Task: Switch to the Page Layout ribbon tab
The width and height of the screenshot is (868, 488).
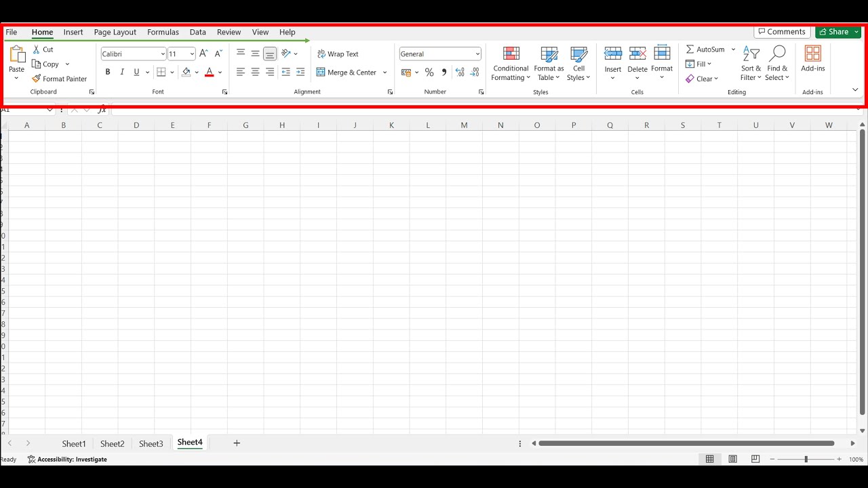Action: (115, 32)
